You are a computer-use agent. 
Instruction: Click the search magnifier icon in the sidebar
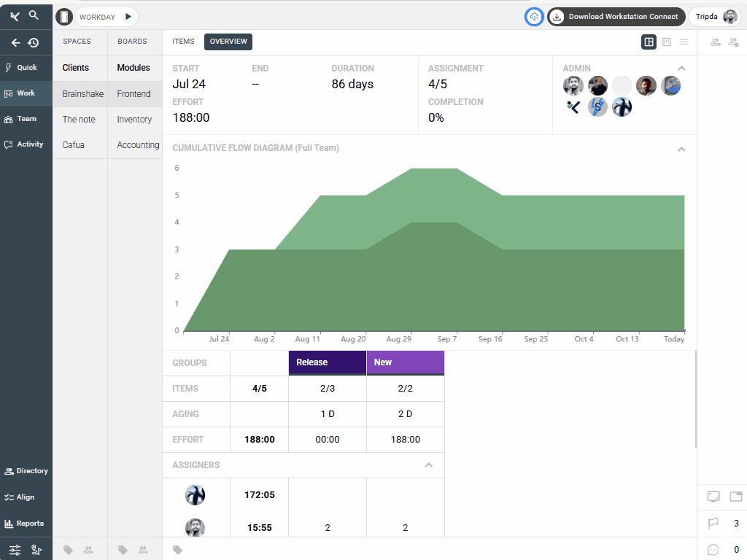point(34,15)
